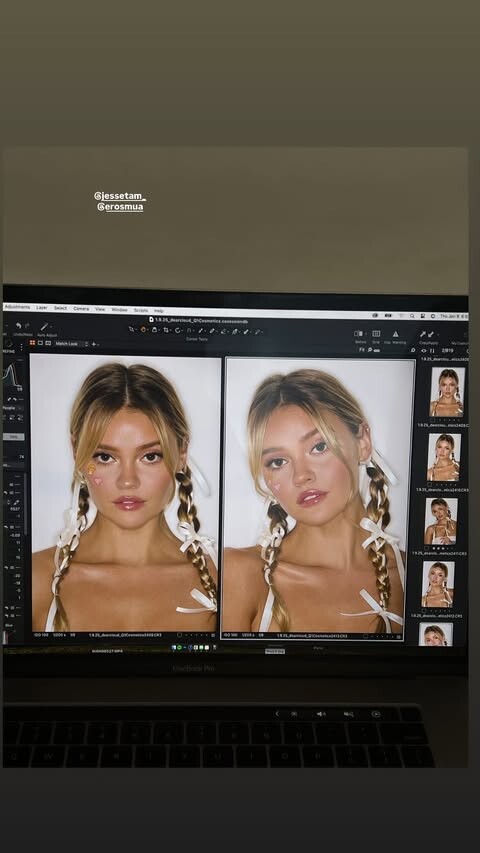Image resolution: width=480 pixels, height=853 pixels.
Task: Select the erase mask tool icon
Action: [224, 331]
